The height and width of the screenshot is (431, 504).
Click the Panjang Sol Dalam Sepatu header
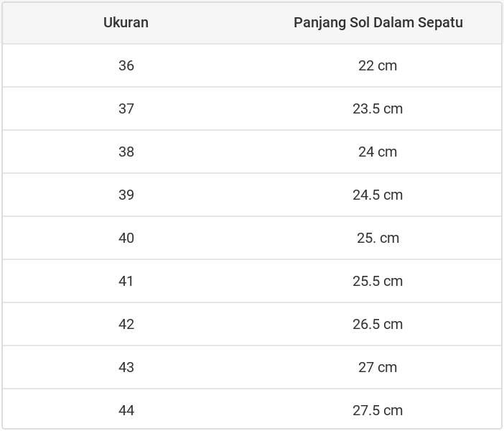tap(378, 22)
